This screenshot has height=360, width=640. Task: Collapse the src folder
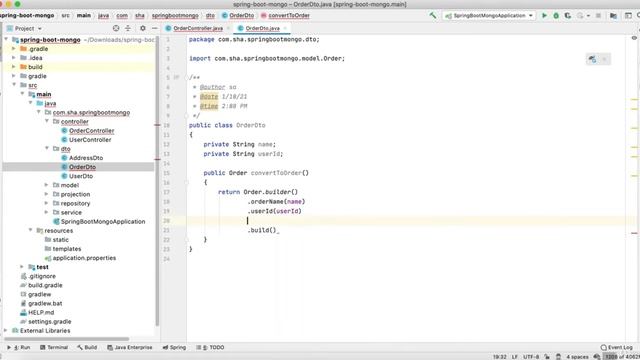(x=14, y=85)
